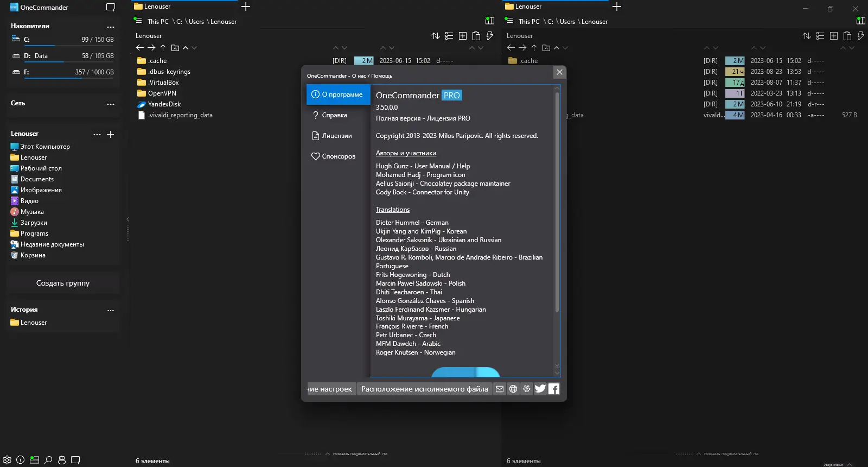This screenshot has height=467, width=868.
Task: Change view list icon in left pane
Action: coord(449,36)
